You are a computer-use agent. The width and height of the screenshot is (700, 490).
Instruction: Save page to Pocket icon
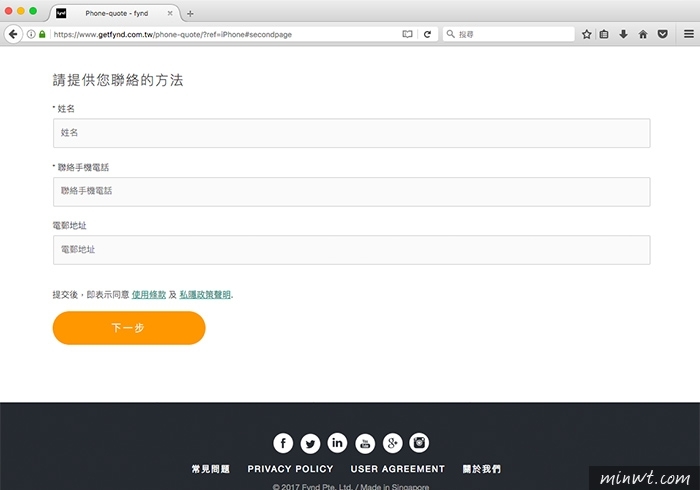[x=662, y=34]
